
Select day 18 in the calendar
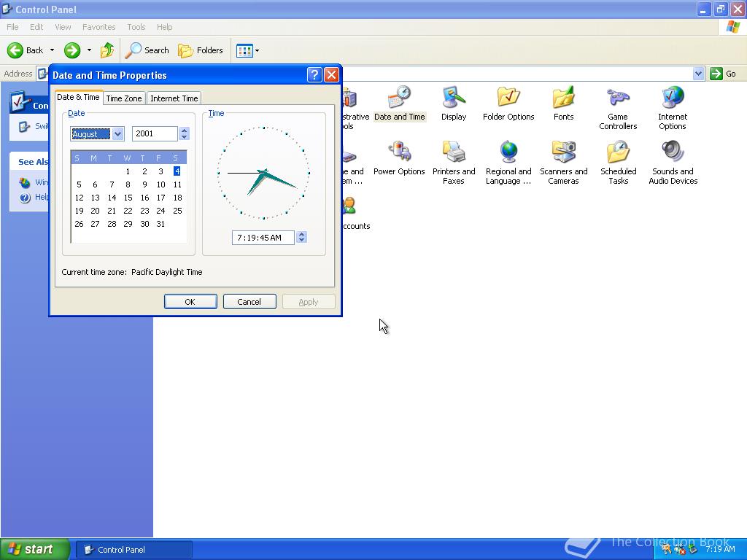(x=177, y=198)
